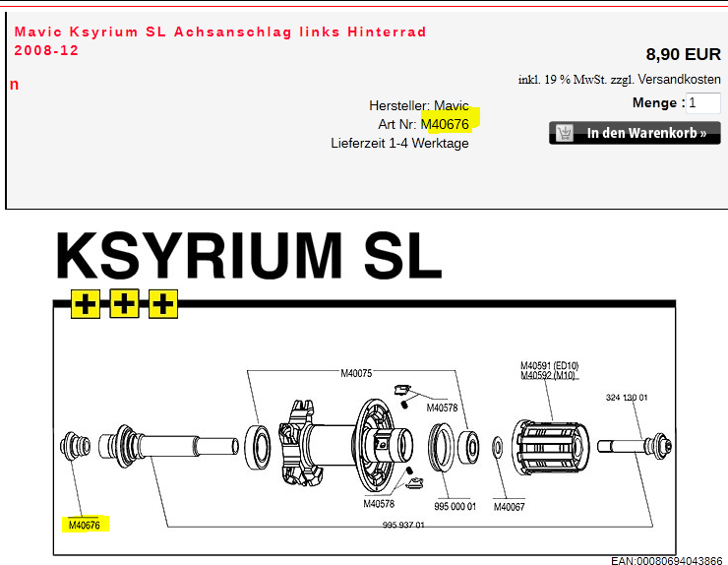The image size is (728, 565).
Task: Click the highlighted Art Nr M40676
Action: [445, 124]
